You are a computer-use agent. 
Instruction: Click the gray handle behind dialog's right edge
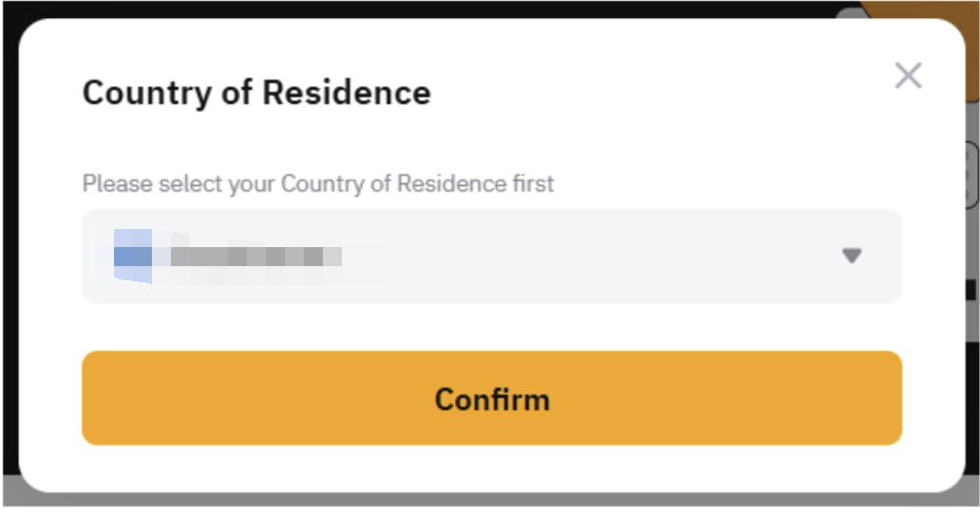pos(972,176)
